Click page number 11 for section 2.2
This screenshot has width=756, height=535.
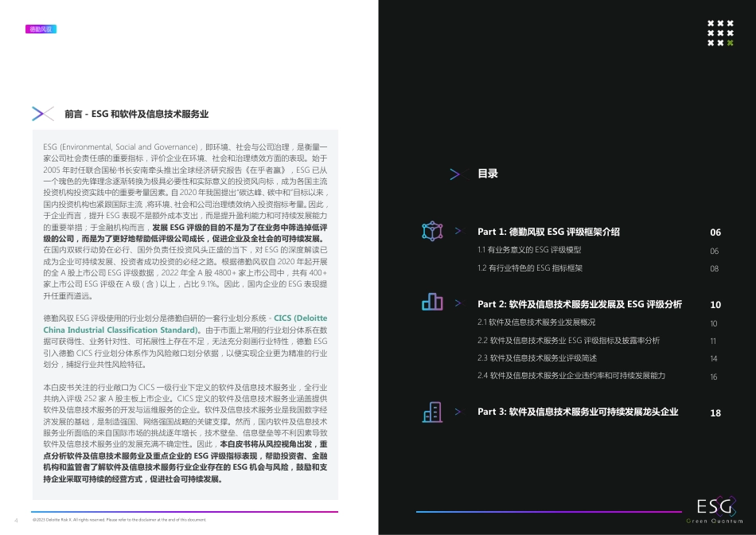click(x=714, y=341)
